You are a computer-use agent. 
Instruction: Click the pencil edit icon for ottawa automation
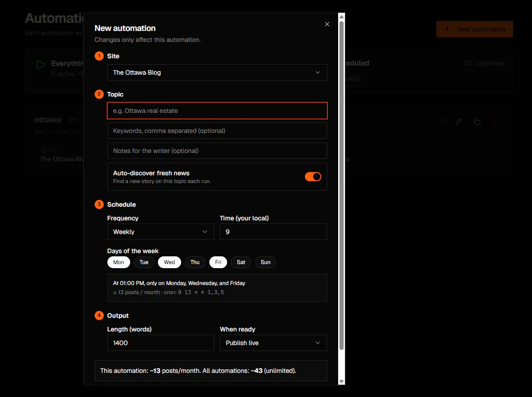point(459,122)
